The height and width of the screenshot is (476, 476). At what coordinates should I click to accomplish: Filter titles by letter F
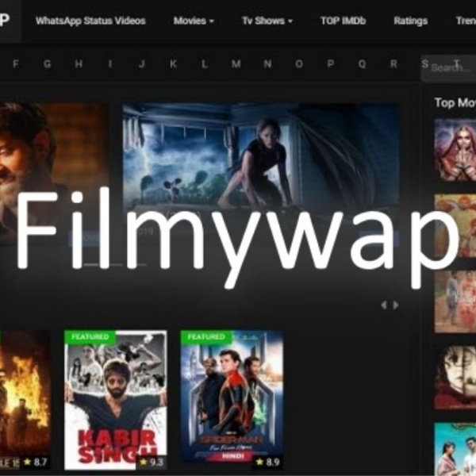point(16,63)
